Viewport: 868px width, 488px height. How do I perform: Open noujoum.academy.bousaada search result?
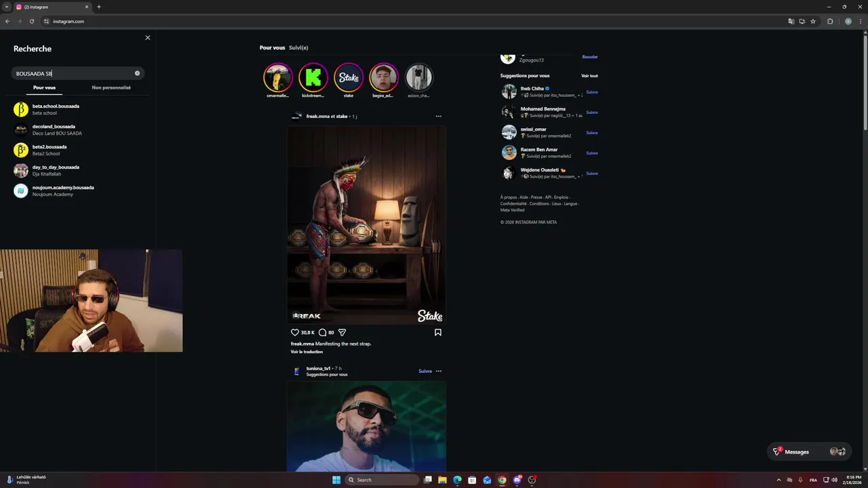coord(78,191)
